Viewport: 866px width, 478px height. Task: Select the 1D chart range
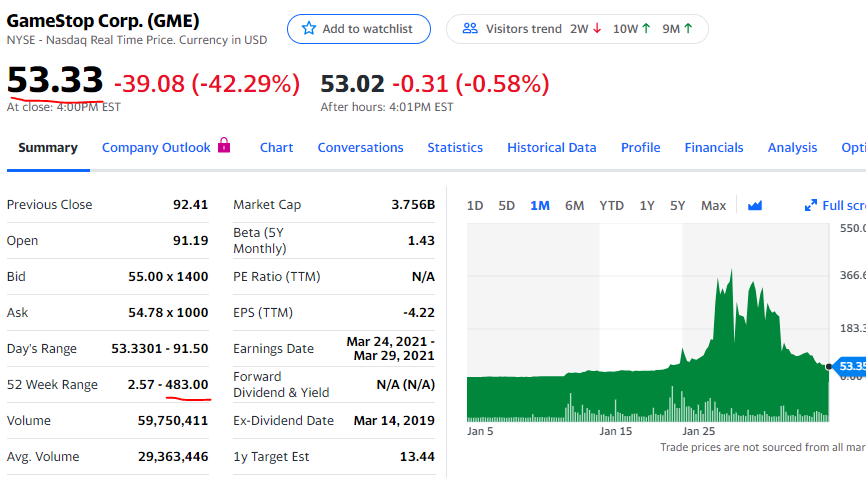click(475, 206)
